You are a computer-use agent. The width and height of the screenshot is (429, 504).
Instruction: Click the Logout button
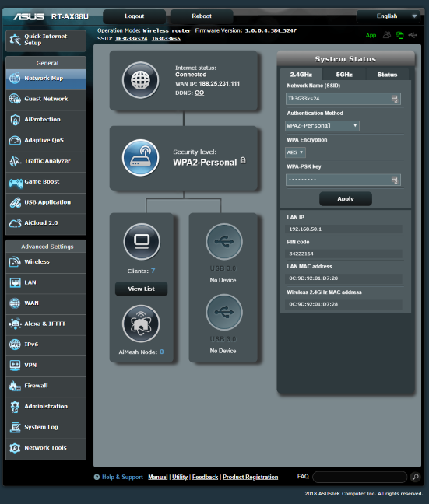click(x=134, y=16)
